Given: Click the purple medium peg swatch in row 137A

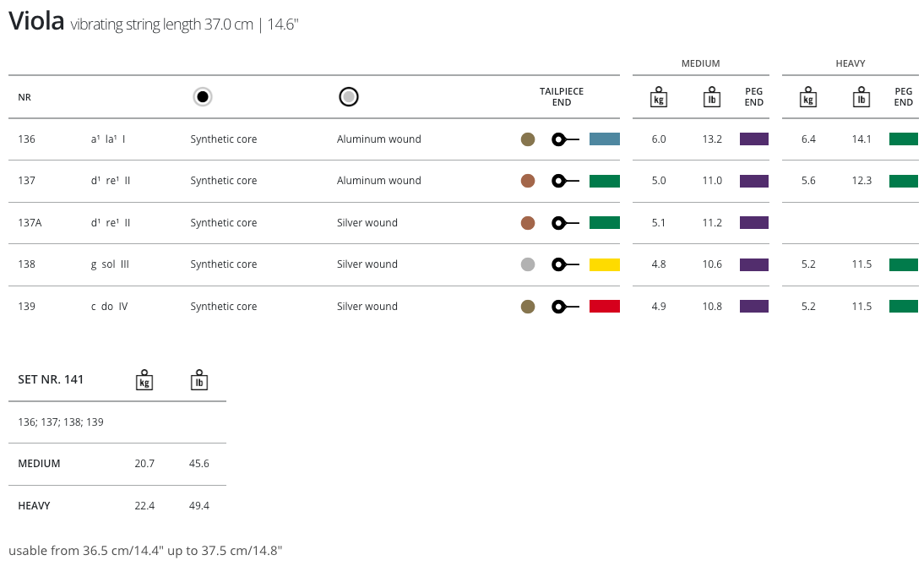Looking at the screenshot, I should click(x=754, y=223).
